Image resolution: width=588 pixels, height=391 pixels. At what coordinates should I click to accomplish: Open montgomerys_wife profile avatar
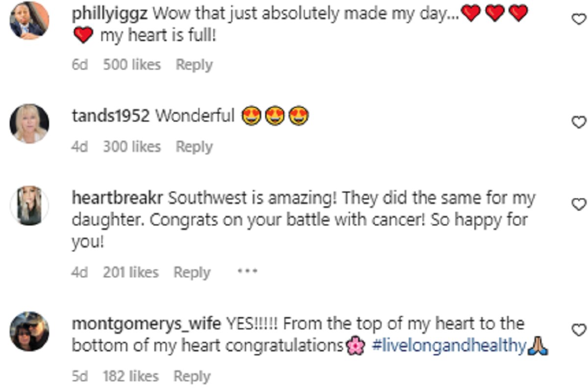coord(29,331)
